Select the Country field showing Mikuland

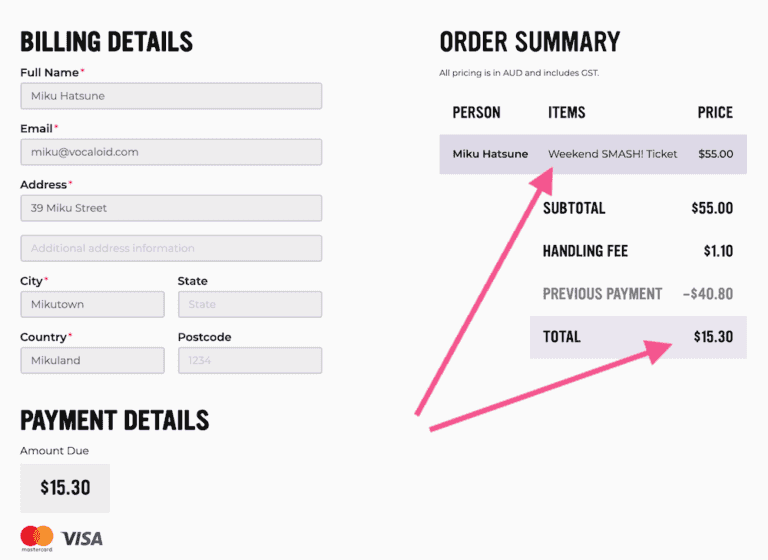(x=92, y=360)
